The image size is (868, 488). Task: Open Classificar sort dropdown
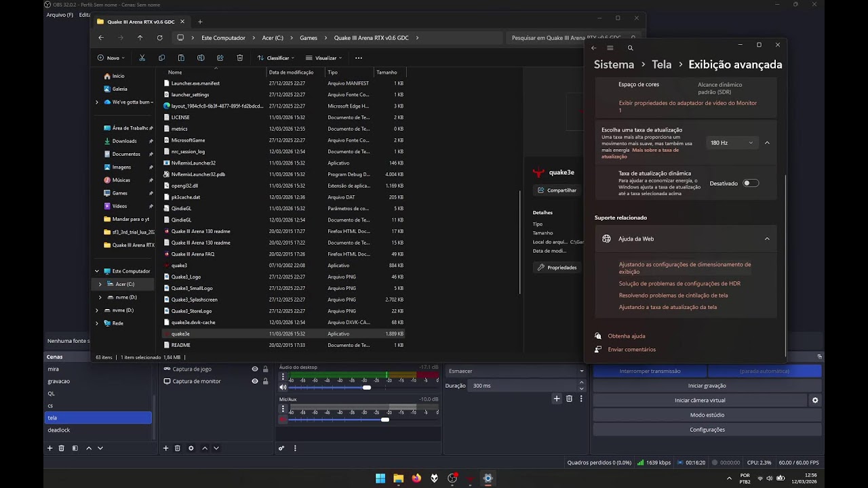coord(276,58)
